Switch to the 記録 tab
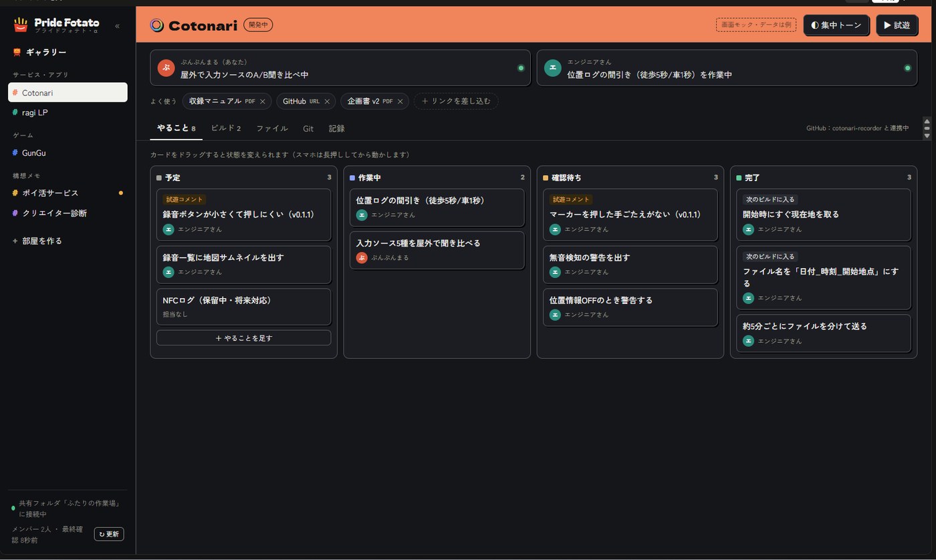The width and height of the screenshot is (936, 560). [x=337, y=128]
